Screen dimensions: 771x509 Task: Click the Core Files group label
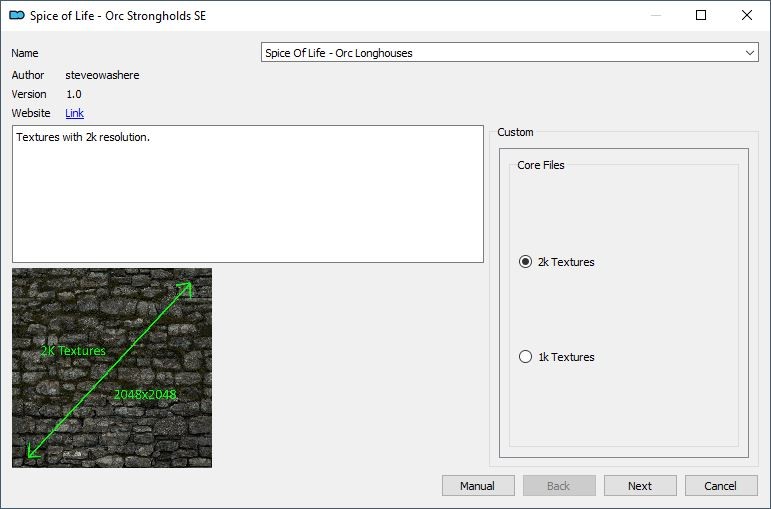tap(541, 165)
